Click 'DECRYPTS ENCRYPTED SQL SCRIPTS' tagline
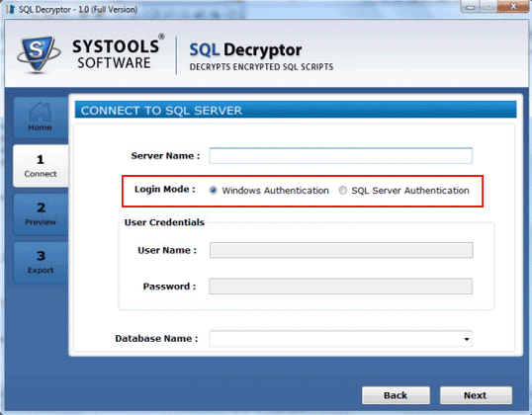This screenshot has height=415, width=532. point(261,67)
